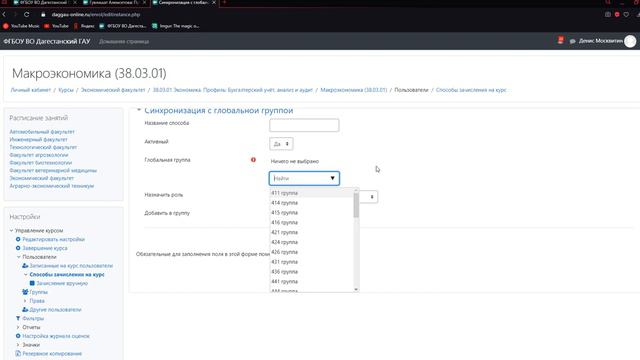Select 414 группа from the list
Viewport: 640px width, 360px height.
coord(311,203)
